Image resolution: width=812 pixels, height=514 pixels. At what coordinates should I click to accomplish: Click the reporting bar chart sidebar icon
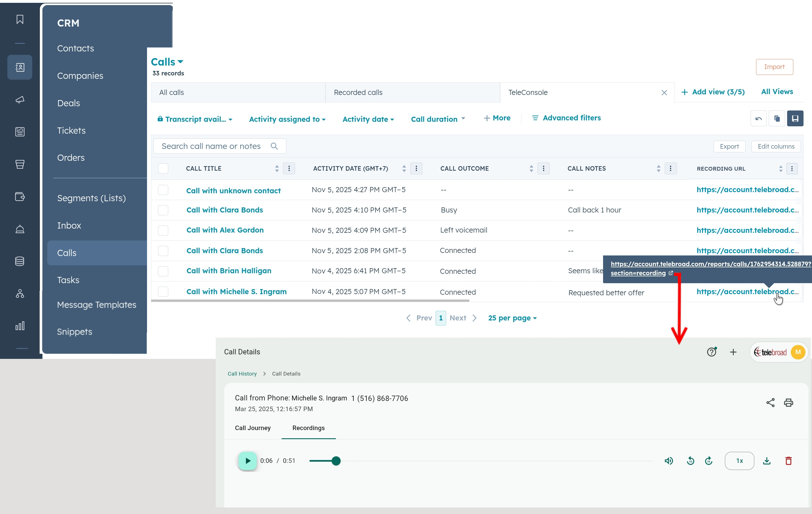coord(20,326)
